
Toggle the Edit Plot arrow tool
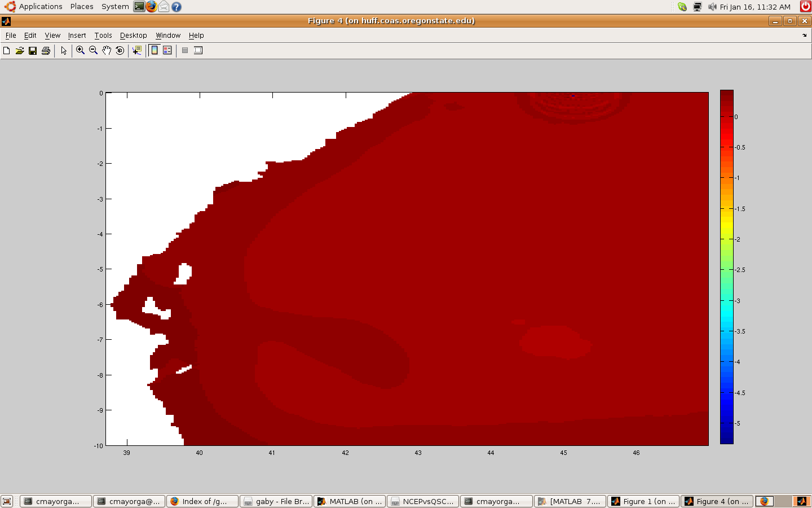(x=64, y=51)
